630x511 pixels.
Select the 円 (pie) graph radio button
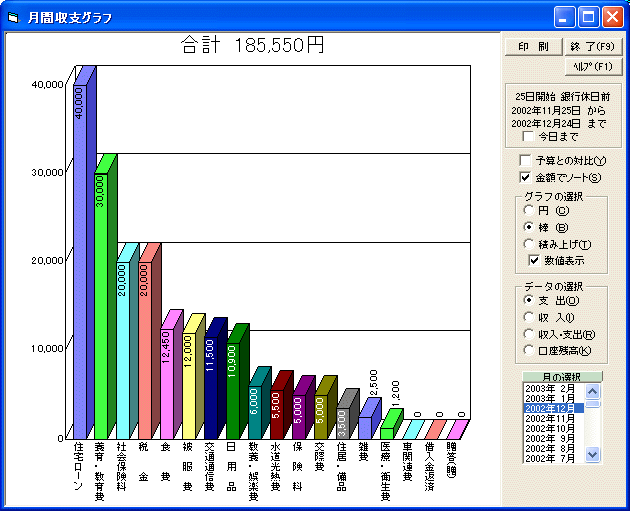tap(529, 211)
